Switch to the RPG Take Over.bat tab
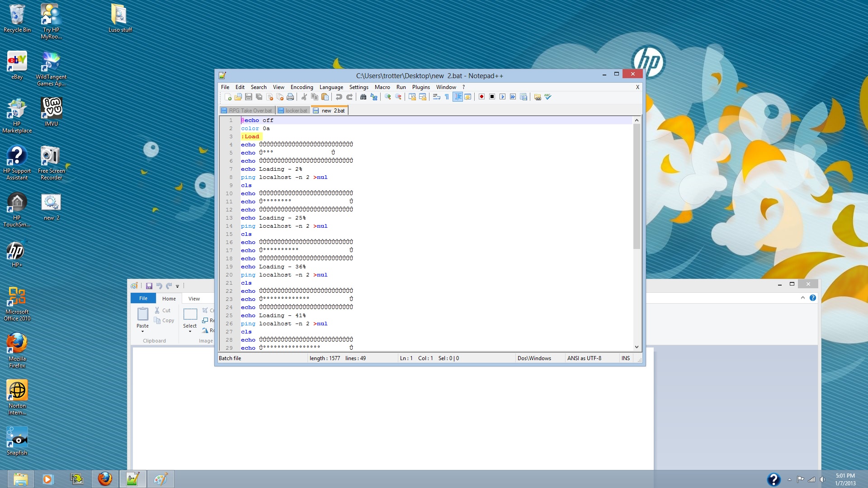 (x=247, y=111)
